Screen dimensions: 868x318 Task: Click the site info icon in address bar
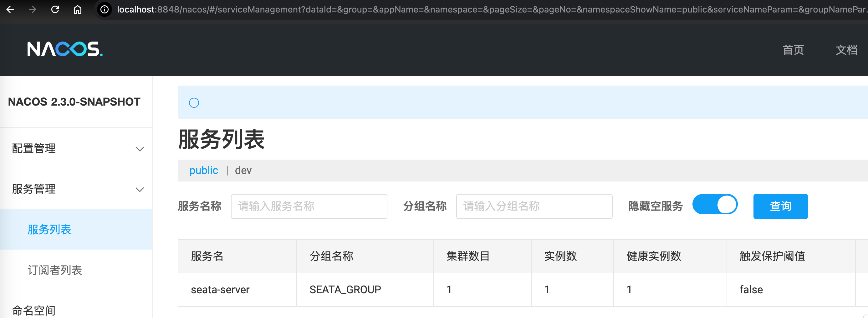[x=105, y=9]
